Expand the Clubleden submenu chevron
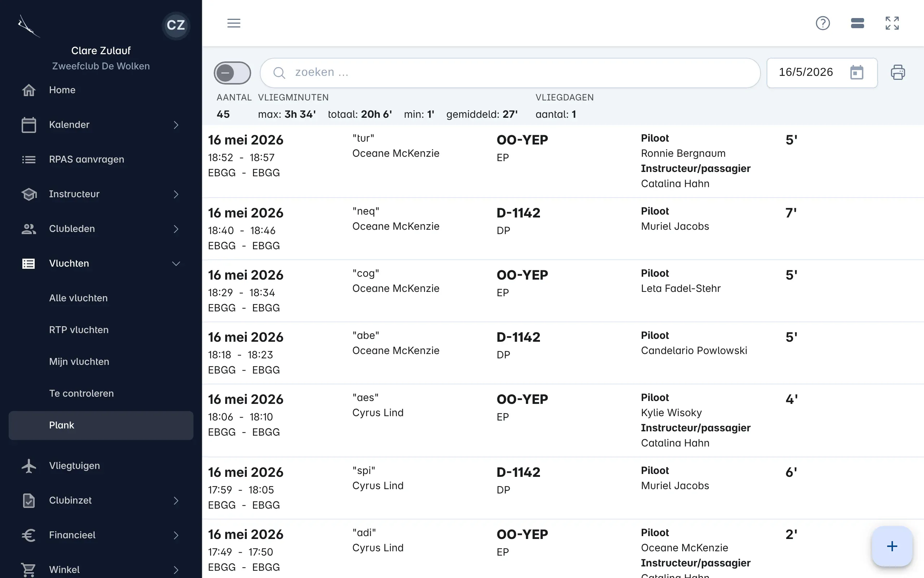The width and height of the screenshot is (924, 578). [176, 229]
